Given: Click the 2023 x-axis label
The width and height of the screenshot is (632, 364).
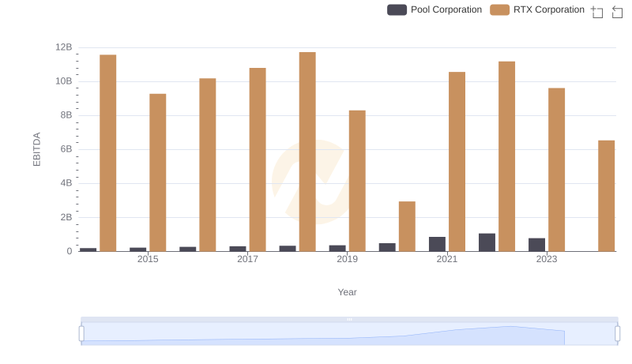Looking at the screenshot, I should pos(547,259).
